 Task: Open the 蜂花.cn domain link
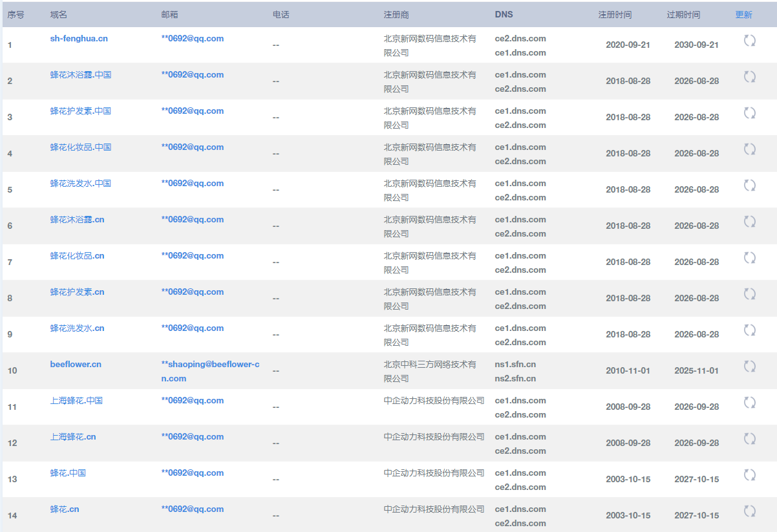[65, 509]
